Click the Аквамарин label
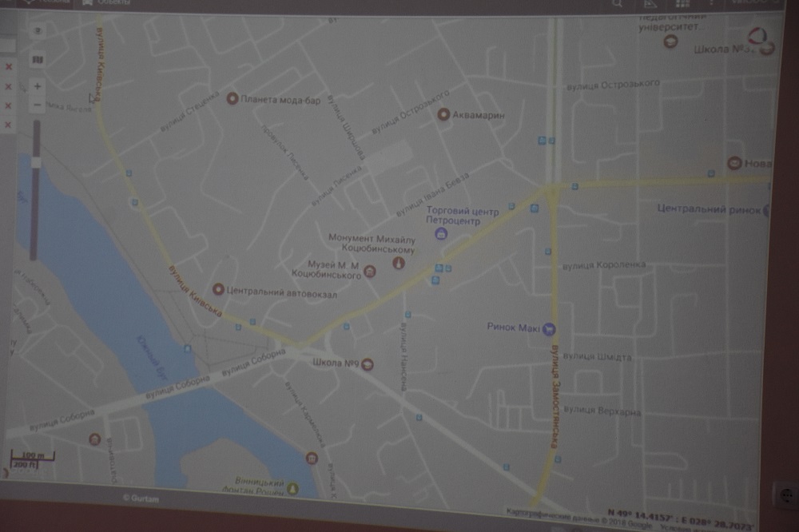The width and height of the screenshot is (799, 532). pos(478,115)
